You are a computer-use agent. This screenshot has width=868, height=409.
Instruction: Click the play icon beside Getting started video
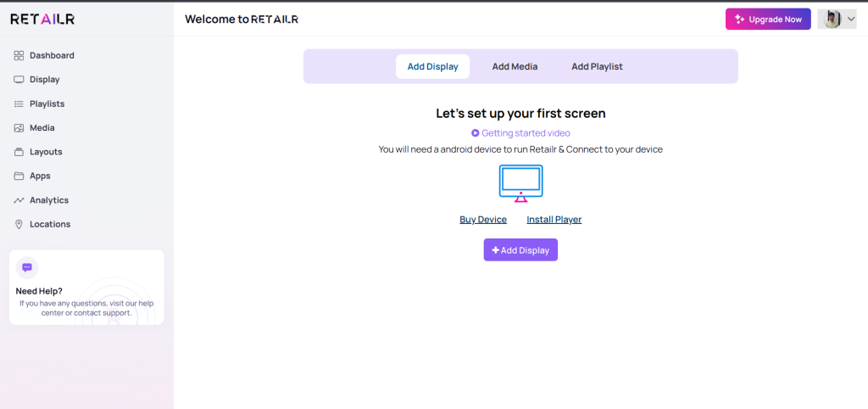click(475, 133)
